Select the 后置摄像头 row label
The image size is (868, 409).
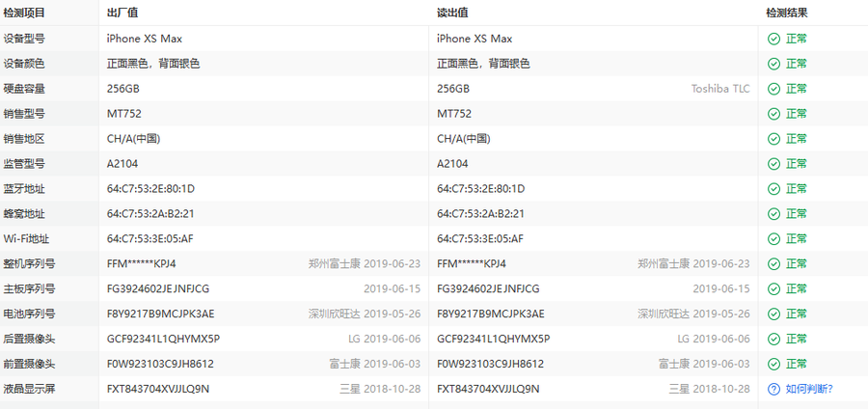coord(29,339)
